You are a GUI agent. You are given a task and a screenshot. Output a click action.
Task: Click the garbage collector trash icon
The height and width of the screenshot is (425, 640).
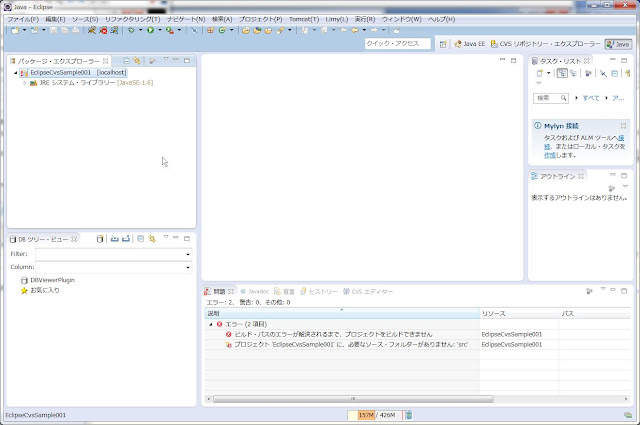tap(409, 415)
